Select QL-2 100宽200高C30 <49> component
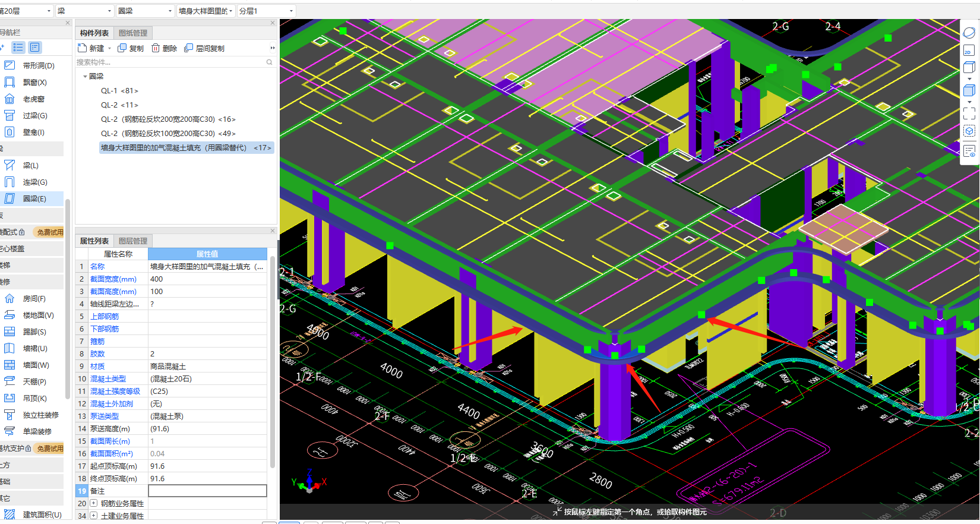 pos(168,134)
